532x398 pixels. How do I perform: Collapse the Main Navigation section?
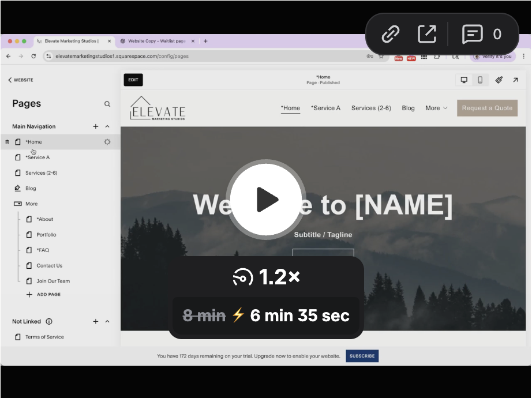[107, 126]
